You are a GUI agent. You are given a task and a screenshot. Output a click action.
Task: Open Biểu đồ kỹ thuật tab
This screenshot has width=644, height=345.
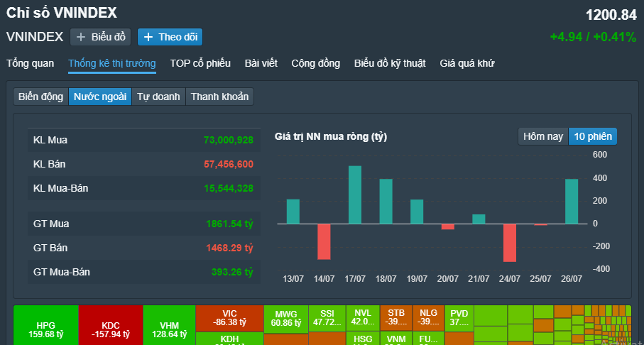(390, 64)
